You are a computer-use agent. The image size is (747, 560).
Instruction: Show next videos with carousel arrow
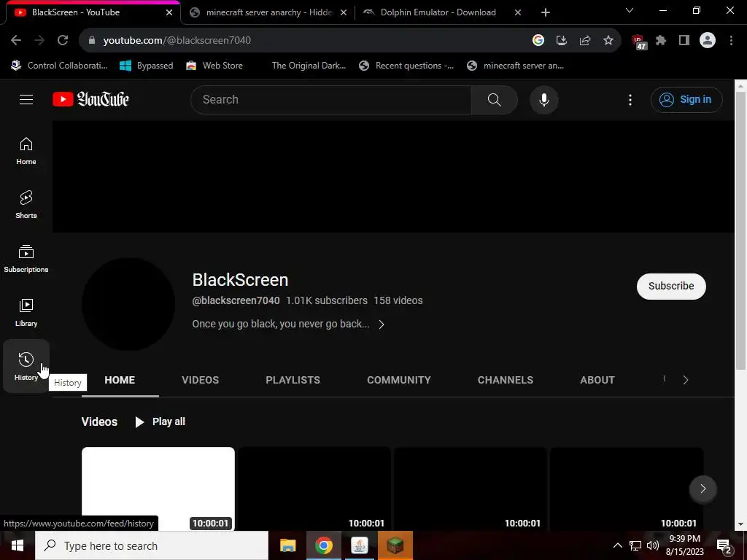pyautogui.click(x=703, y=489)
